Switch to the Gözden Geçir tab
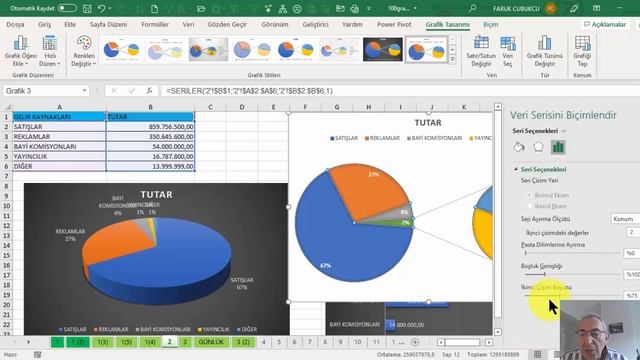Image resolution: width=640 pixels, height=360 pixels. 227,24
